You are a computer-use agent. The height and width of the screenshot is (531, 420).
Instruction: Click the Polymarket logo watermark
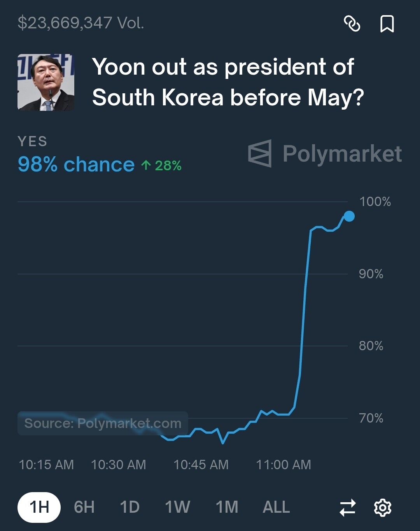(325, 154)
